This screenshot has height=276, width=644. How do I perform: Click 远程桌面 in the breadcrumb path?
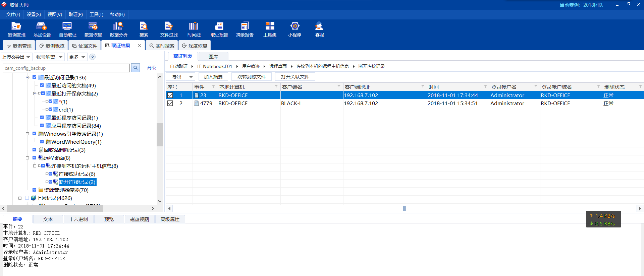(x=278, y=66)
